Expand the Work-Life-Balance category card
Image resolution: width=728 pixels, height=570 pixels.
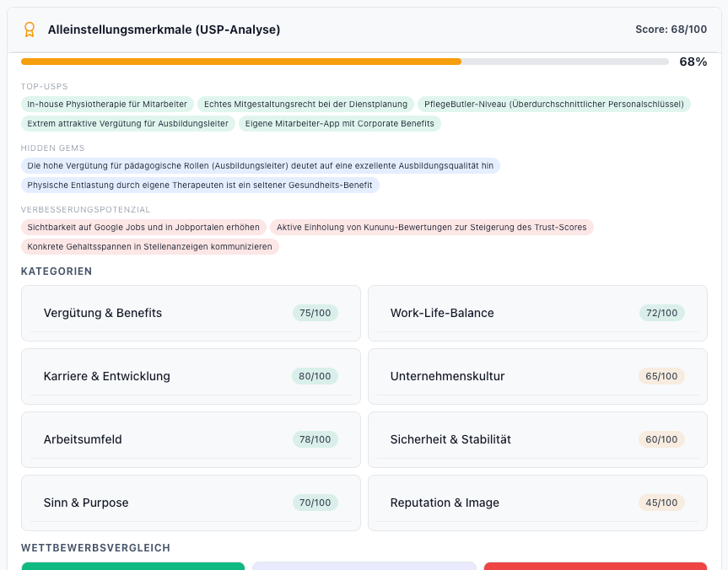537,313
